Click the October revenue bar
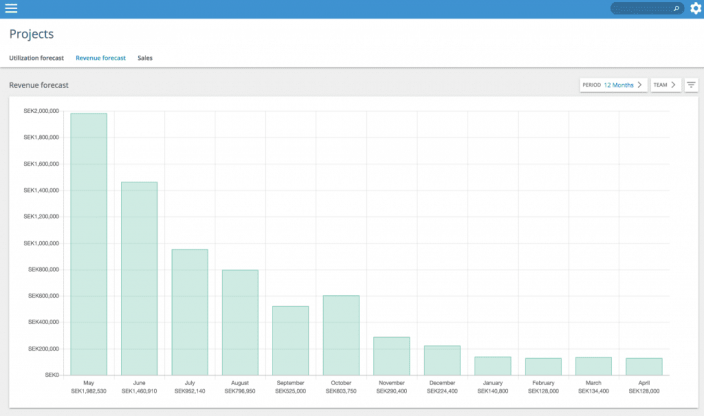The width and height of the screenshot is (704, 416). coord(341,335)
